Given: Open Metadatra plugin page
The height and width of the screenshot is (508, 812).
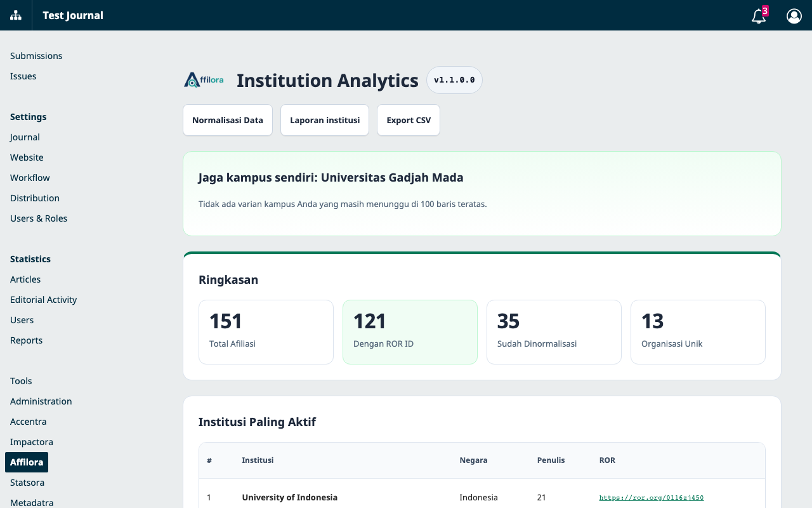Looking at the screenshot, I should [32, 502].
